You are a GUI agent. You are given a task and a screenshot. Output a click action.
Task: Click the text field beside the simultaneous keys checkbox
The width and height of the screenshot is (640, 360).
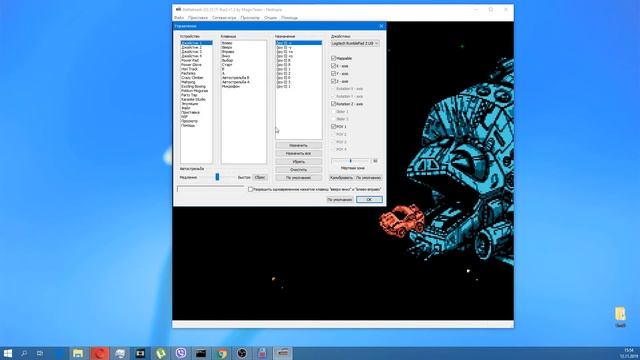tap(211, 189)
